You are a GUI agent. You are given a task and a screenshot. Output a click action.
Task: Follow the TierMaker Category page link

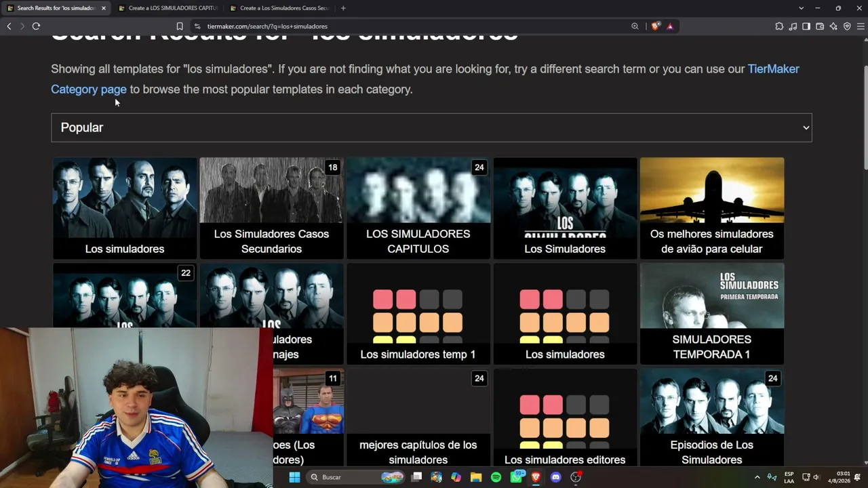[425, 79]
